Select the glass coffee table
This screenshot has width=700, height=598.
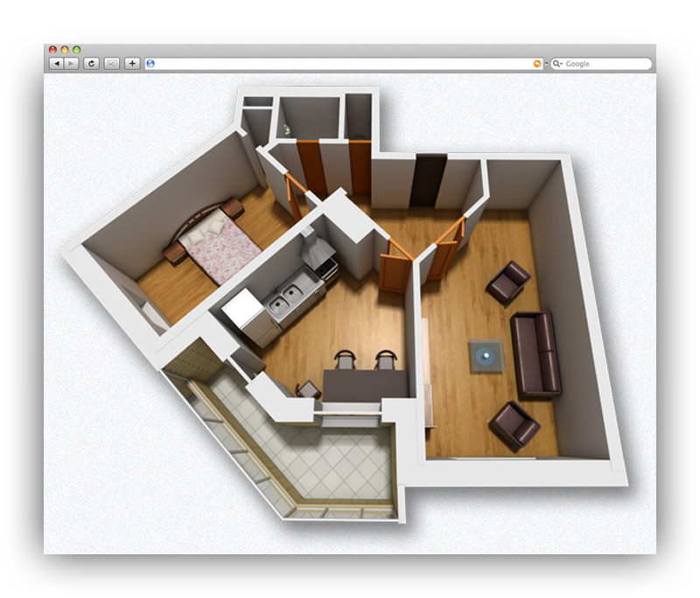coord(486,356)
